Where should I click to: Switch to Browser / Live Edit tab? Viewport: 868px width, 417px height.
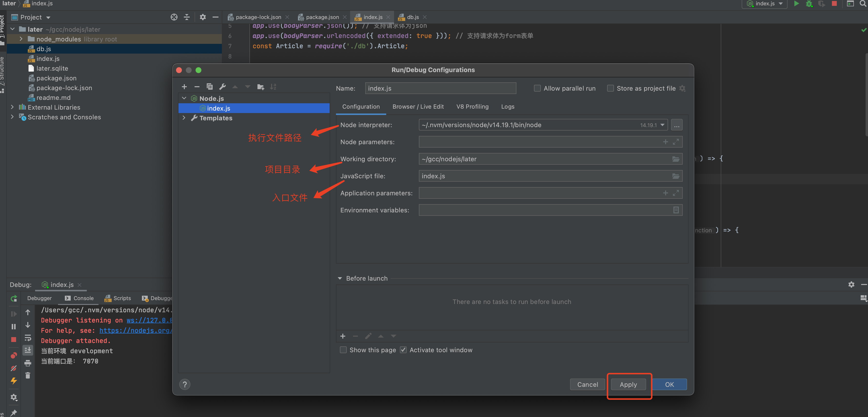point(418,106)
